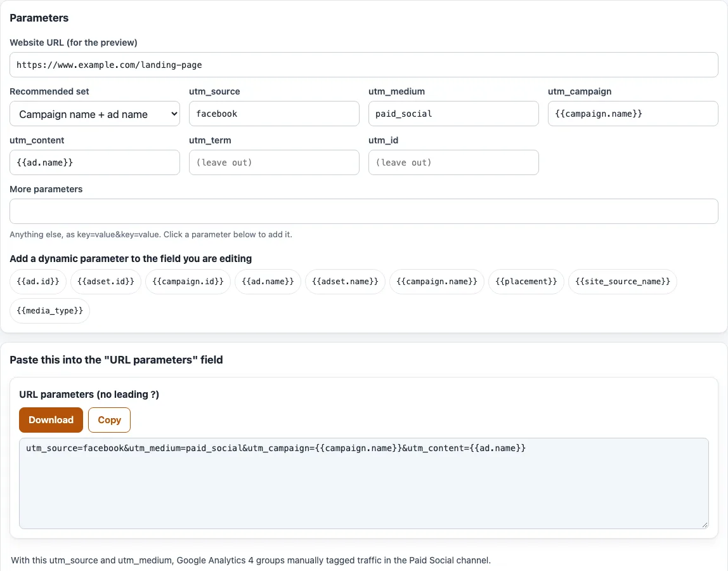Click 'Add a dynamic parameter' heading

click(131, 259)
